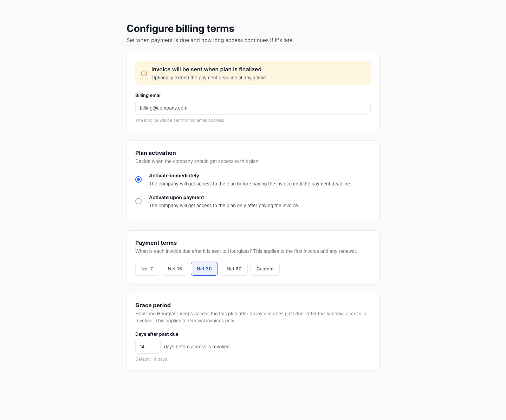Click the info icon in the invoice banner
This screenshot has width=506, height=420.
(x=144, y=73)
